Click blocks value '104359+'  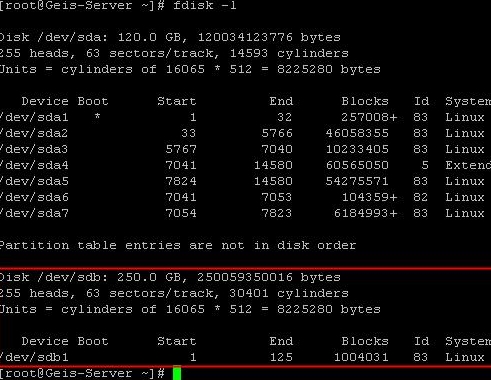pyautogui.click(x=370, y=197)
